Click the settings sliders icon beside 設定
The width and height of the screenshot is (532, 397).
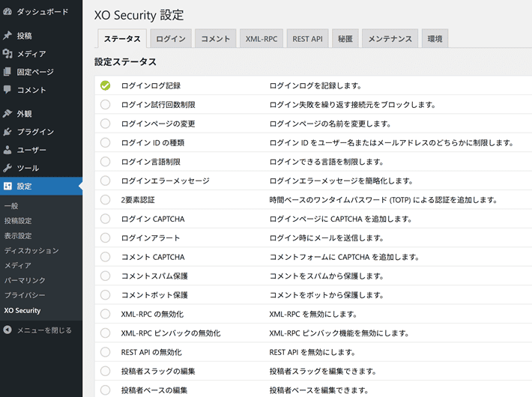7,186
